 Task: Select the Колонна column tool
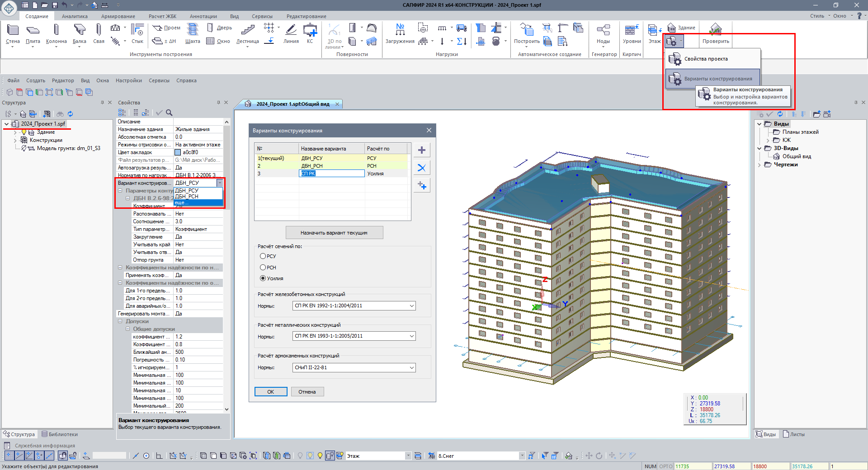(56, 33)
